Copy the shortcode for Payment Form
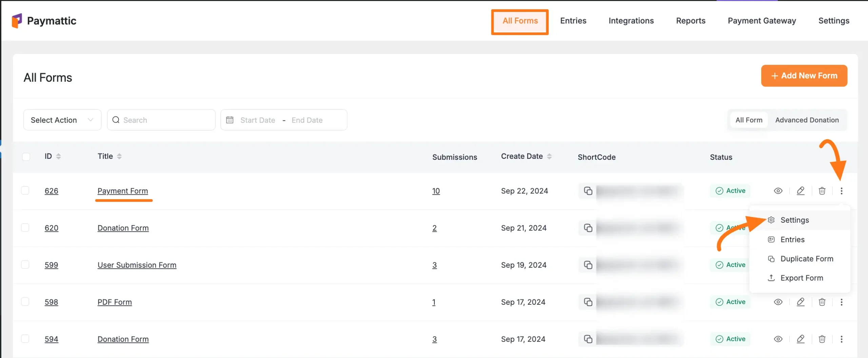Image resolution: width=868 pixels, height=358 pixels. [588, 191]
